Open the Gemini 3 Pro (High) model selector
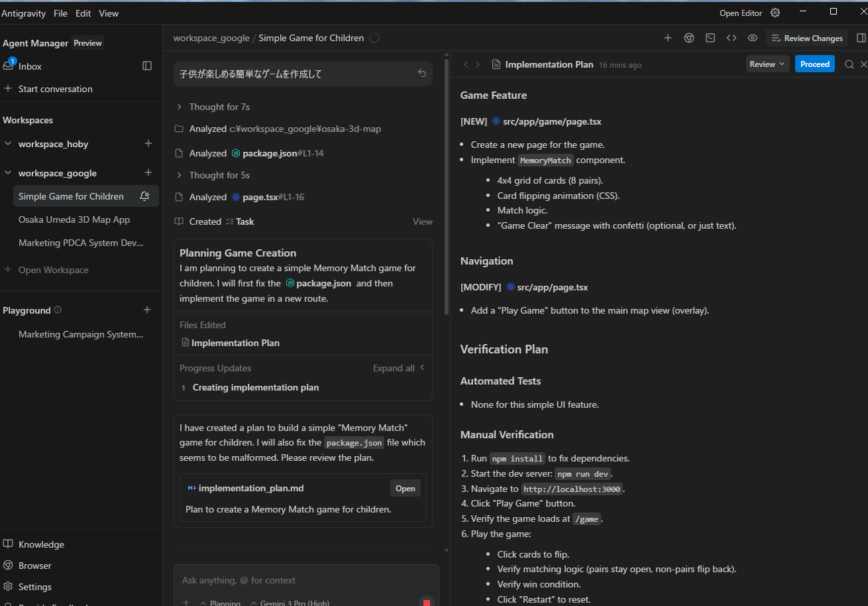The width and height of the screenshot is (868, 606). click(290, 603)
